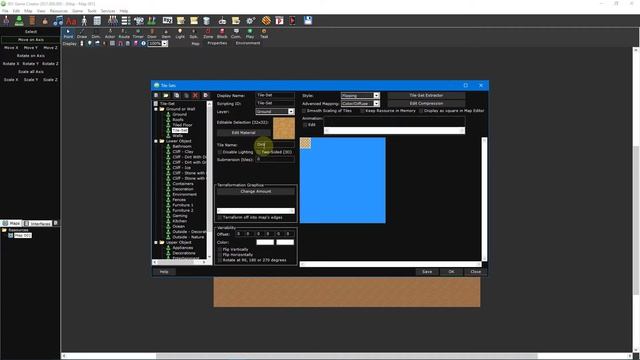This screenshot has height=360, width=640.
Task: Toggle Display as square in Map Editor
Action: [x=421, y=111]
